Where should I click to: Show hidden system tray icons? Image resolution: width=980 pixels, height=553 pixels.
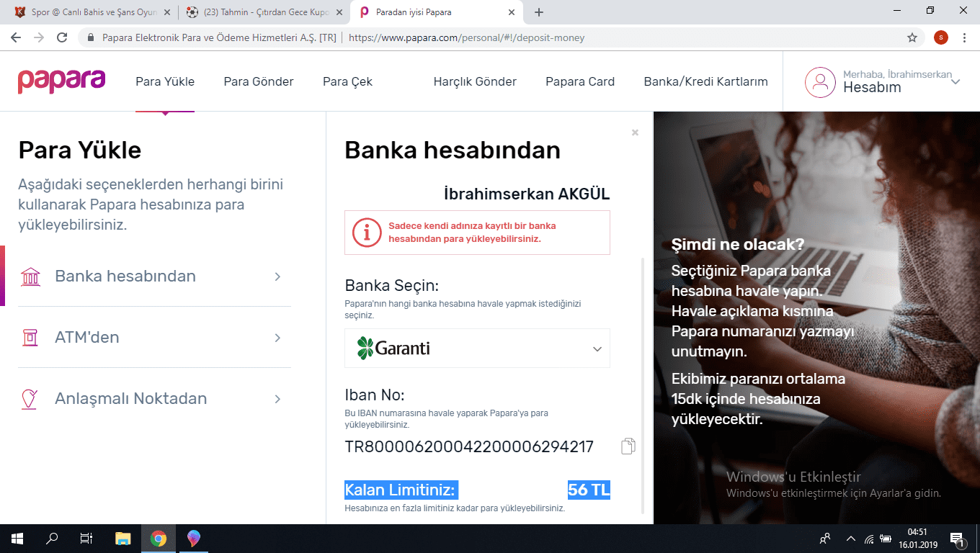851,539
